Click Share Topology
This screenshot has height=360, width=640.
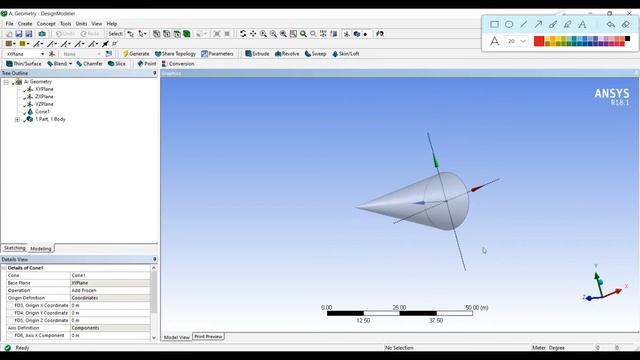click(x=176, y=54)
